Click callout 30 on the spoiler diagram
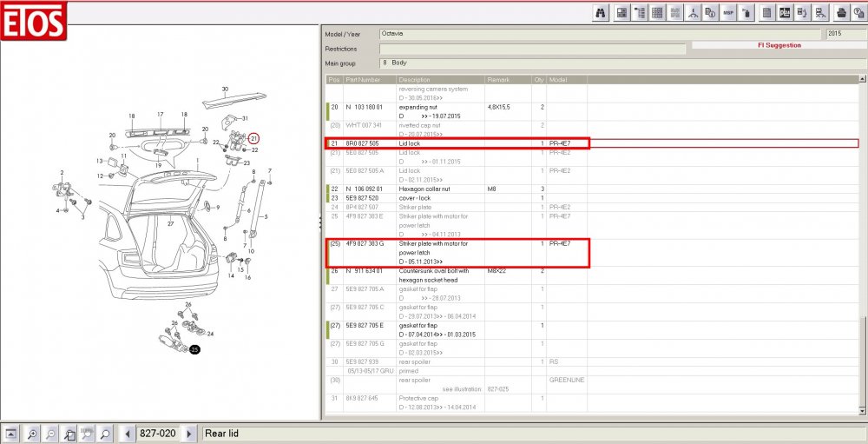The width and height of the screenshot is (868, 444). point(225,89)
